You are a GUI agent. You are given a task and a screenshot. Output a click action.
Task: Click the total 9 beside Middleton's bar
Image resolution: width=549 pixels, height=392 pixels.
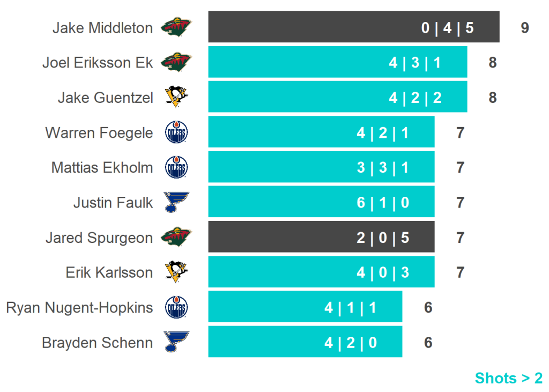click(x=525, y=28)
